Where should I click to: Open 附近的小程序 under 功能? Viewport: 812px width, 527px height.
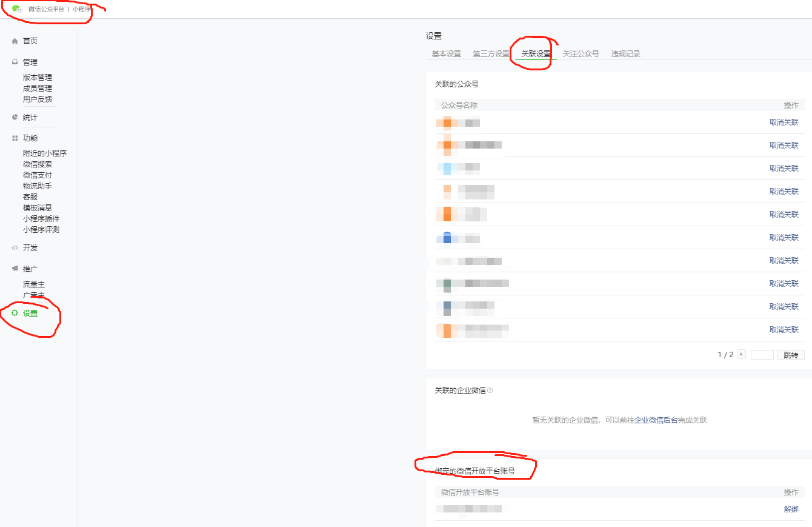coord(45,153)
